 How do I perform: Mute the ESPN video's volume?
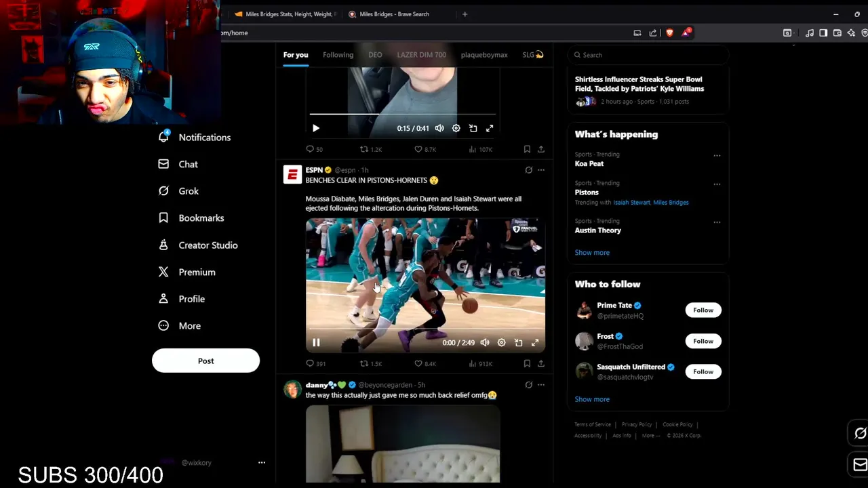pyautogui.click(x=485, y=343)
